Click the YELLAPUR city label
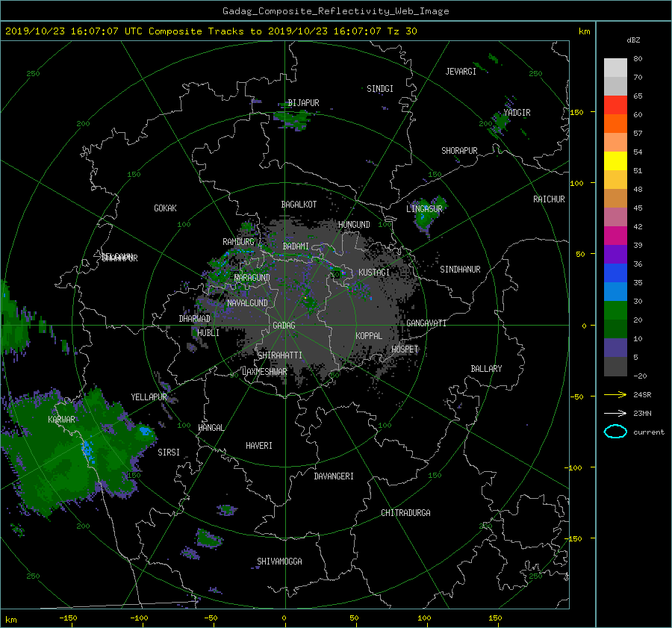672x628 pixels. [149, 397]
